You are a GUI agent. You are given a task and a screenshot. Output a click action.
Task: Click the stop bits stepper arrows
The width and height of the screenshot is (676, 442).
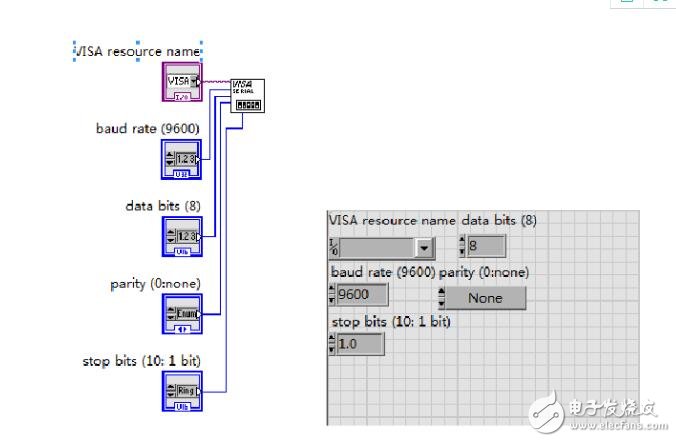click(x=332, y=344)
